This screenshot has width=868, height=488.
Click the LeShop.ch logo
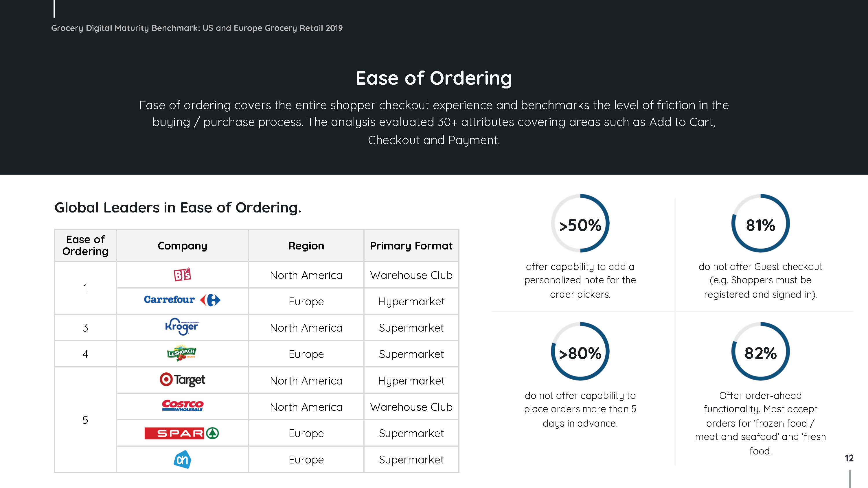182,353
